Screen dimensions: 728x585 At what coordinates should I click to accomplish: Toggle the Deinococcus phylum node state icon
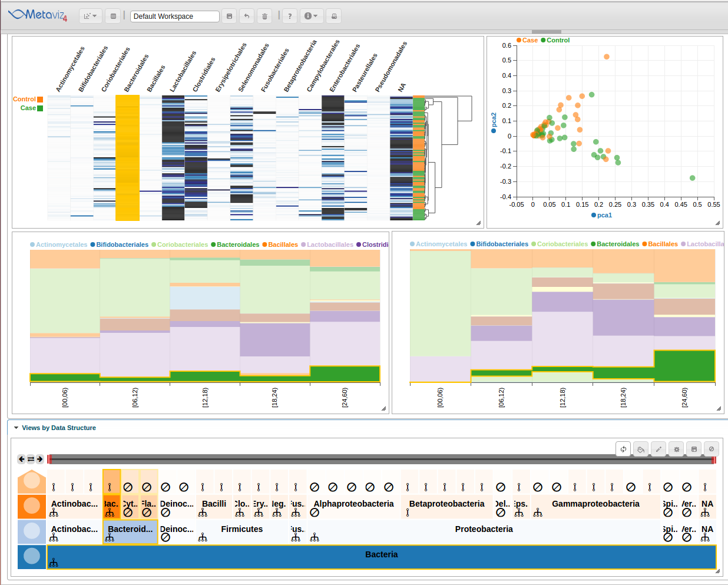coord(166,537)
